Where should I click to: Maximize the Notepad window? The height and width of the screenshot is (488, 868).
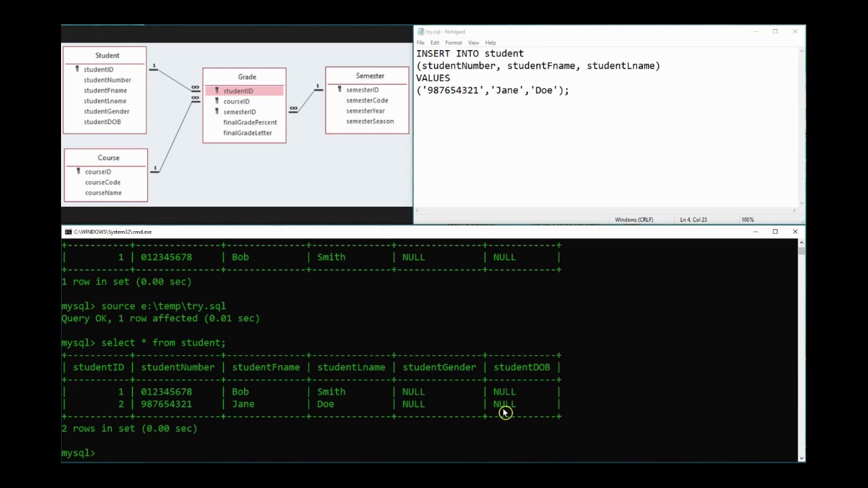click(x=775, y=32)
